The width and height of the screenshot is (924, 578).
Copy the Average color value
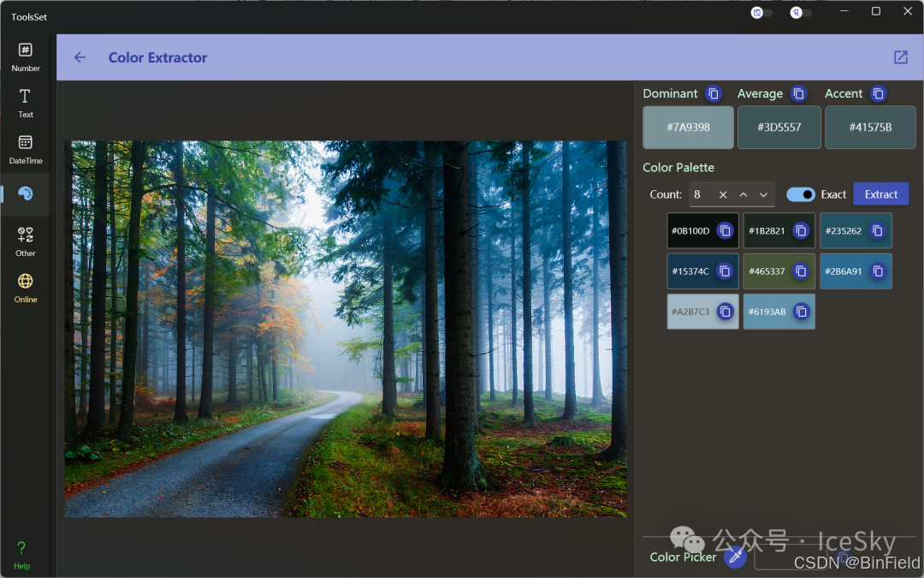click(798, 94)
